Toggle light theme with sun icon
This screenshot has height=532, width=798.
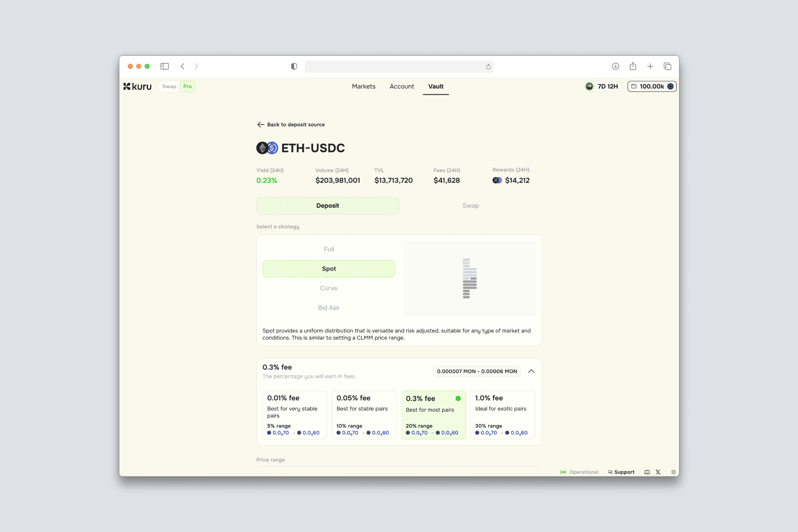point(673,472)
